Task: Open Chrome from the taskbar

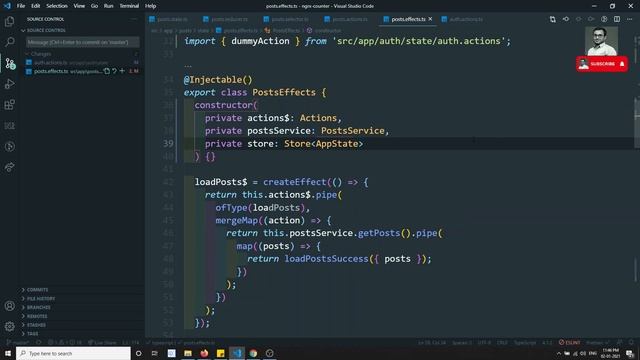Action: point(253,353)
